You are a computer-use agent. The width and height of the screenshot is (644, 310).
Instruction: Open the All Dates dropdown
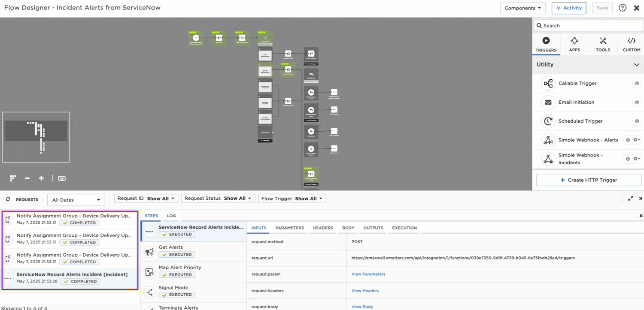coord(76,200)
